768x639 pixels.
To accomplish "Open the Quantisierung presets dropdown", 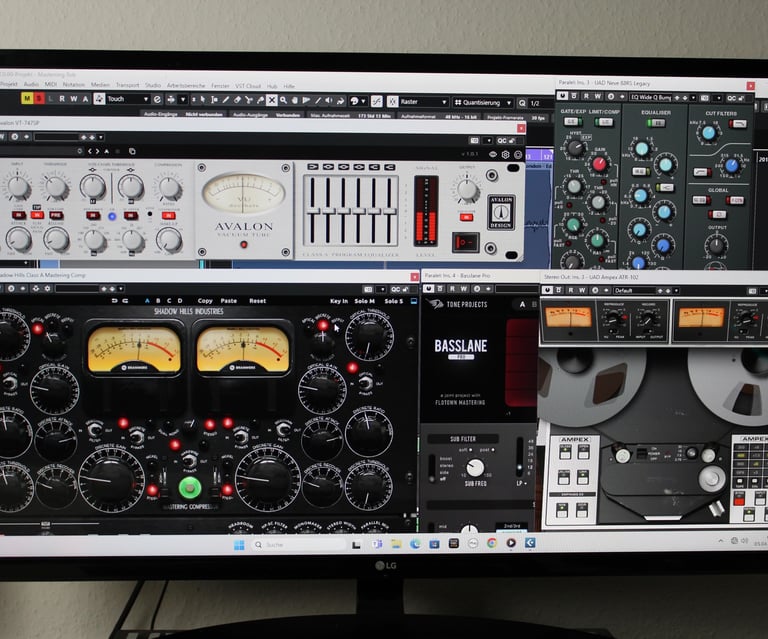I will point(482,102).
